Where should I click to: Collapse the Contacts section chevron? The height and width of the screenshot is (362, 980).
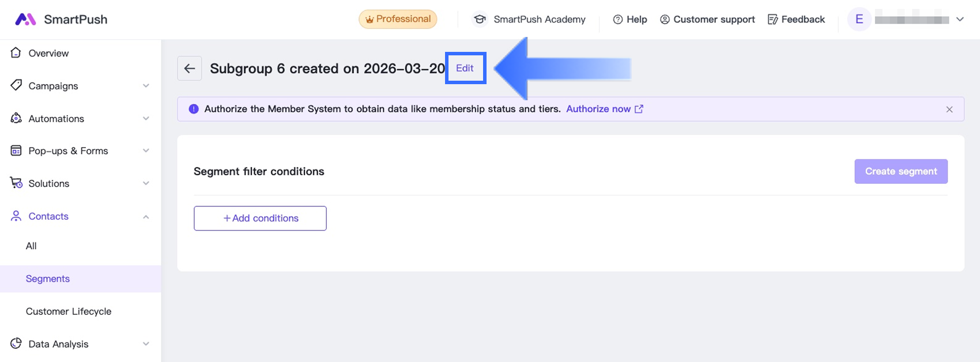(146, 217)
